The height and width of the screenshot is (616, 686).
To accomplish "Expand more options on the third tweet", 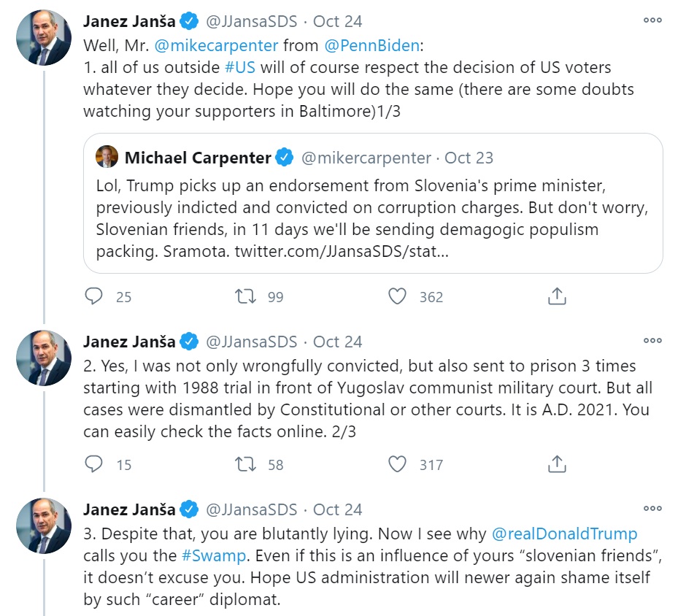I will (x=652, y=509).
